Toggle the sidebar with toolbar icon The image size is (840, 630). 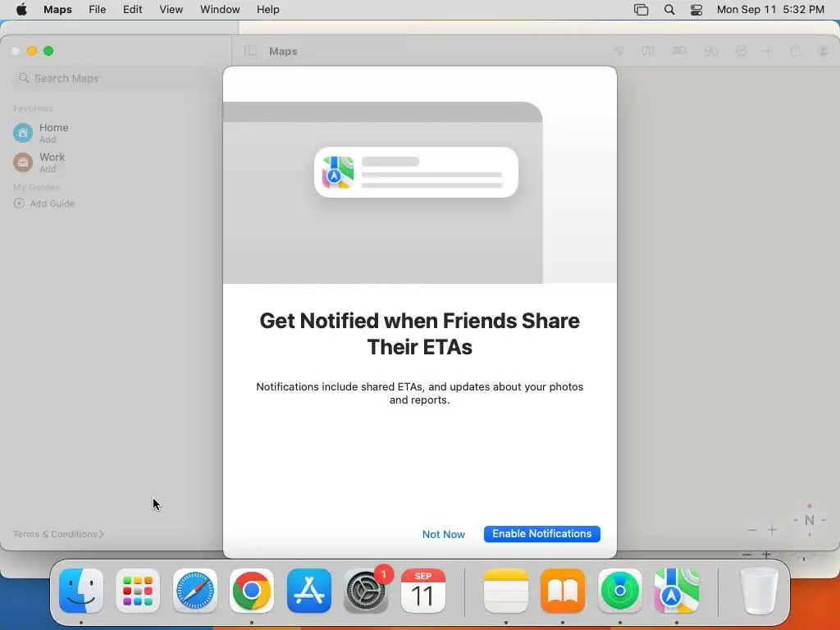click(250, 51)
